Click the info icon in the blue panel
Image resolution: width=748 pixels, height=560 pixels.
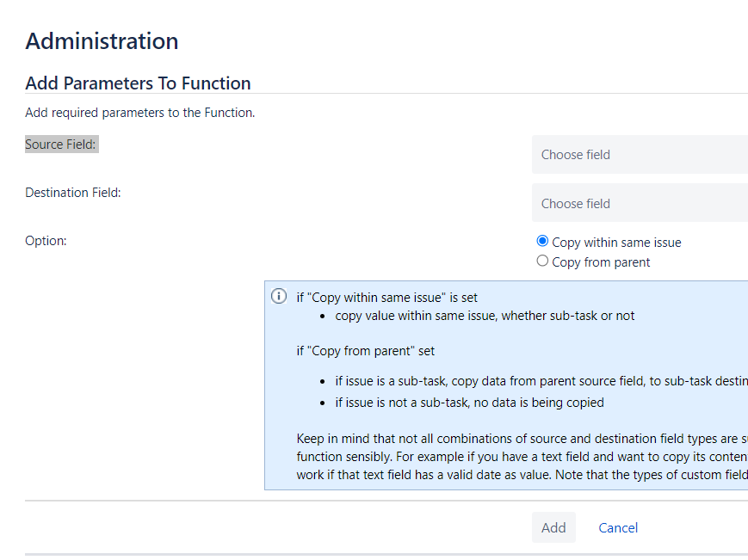click(x=279, y=297)
